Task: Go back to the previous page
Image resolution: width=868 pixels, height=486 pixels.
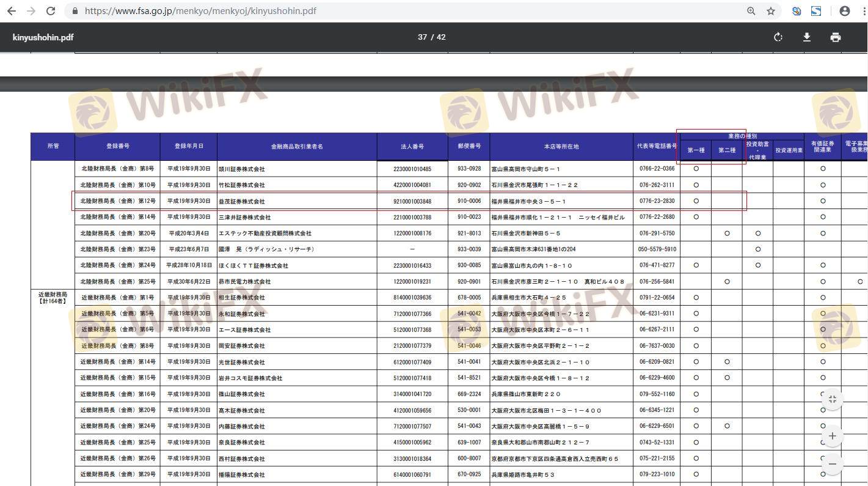Action: pyautogui.click(x=12, y=11)
